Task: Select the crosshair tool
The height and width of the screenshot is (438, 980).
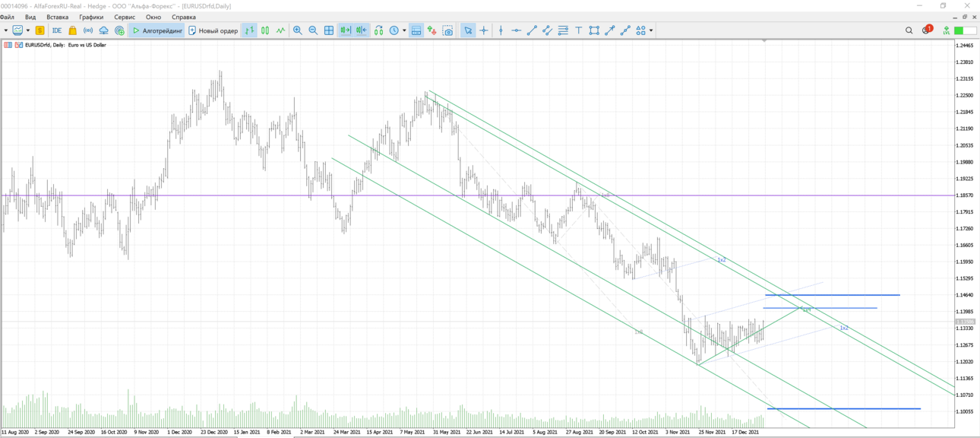Action: 484,30
